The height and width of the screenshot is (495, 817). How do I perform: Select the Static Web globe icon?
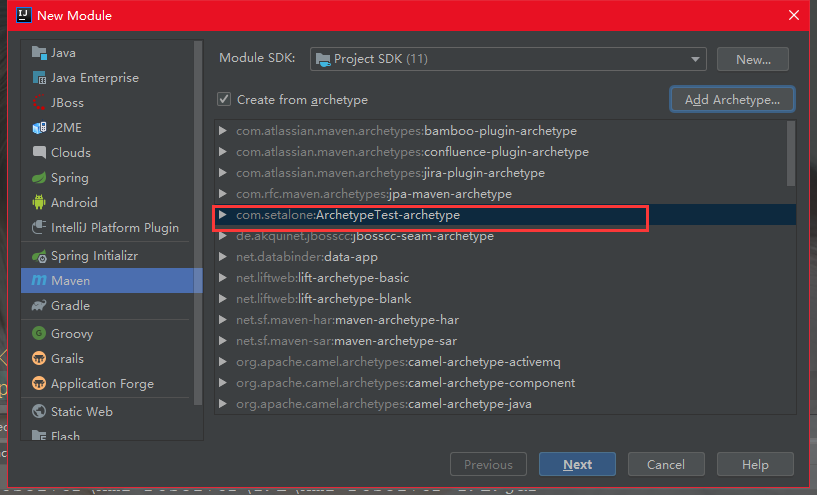[x=39, y=411]
